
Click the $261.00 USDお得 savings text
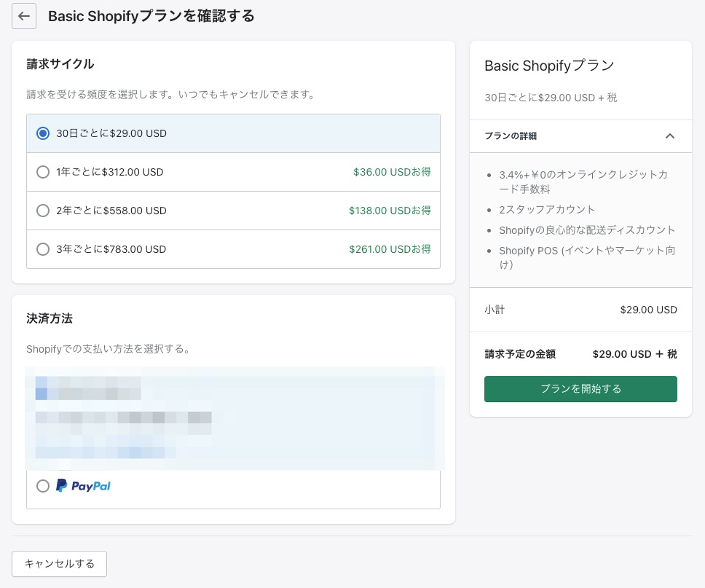click(390, 249)
